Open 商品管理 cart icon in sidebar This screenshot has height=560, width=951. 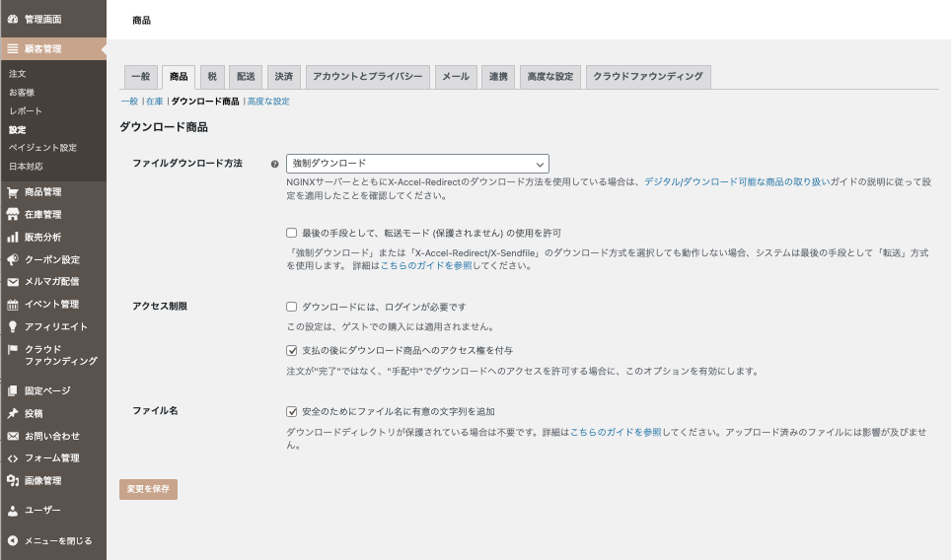tap(12, 192)
